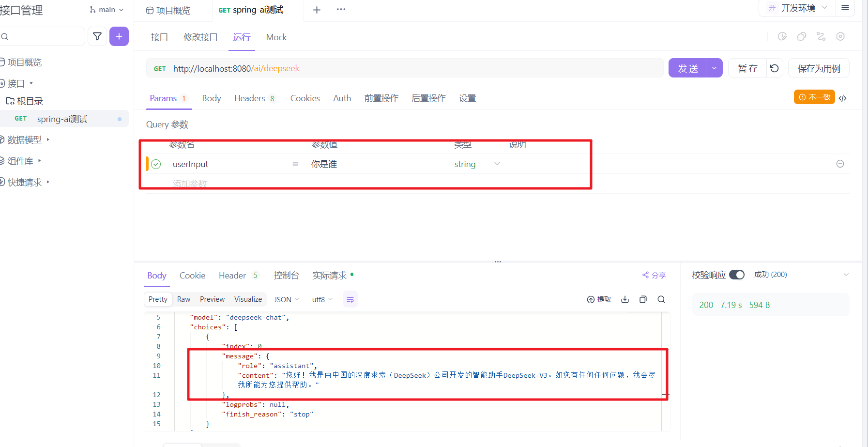868x447 pixels.
Task: Click the generate code icon
Action: (843, 98)
